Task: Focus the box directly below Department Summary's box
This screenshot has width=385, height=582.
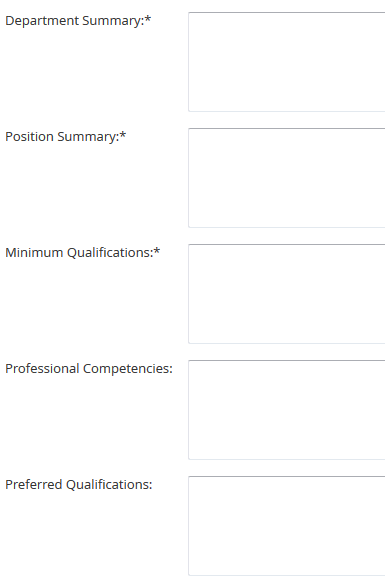Action: tap(287, 178)
